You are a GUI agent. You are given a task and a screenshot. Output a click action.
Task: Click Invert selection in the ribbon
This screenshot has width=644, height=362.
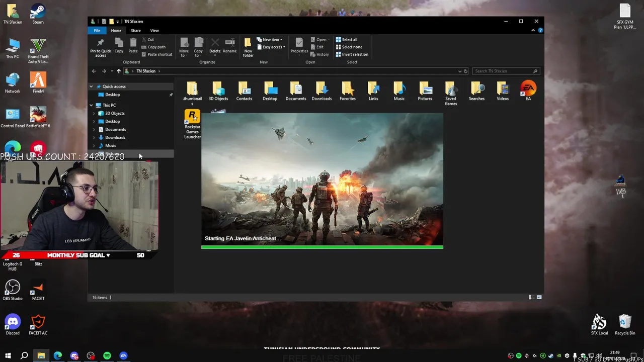(x=352, y=54)
